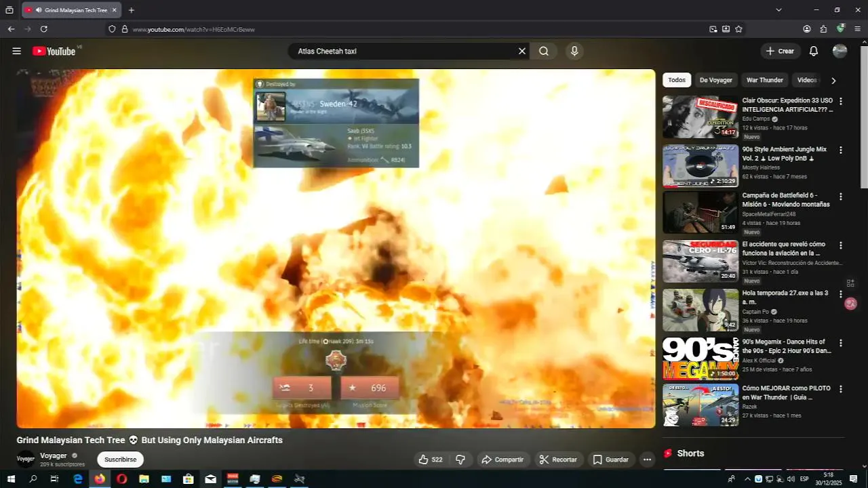Screen dimensions: 868x488
Task: Click the address bar URL
Action: tap(194, 29)
